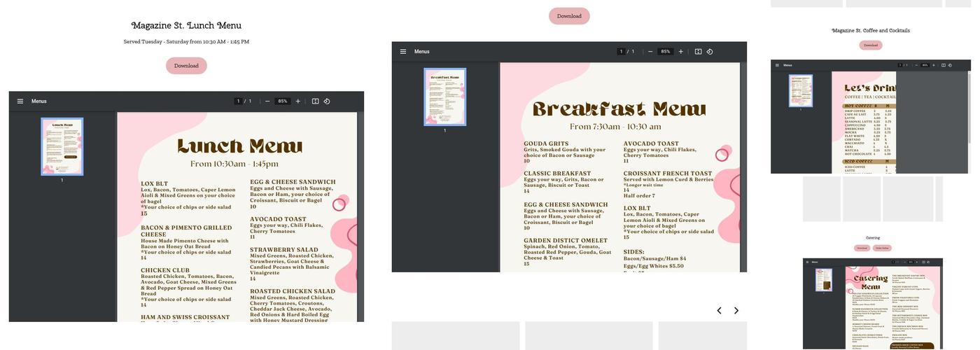980x350 pixels.
Task: Click 'CLASSIC BREAKFAST' on the Breakfast Menu
Action: point(557,173)
